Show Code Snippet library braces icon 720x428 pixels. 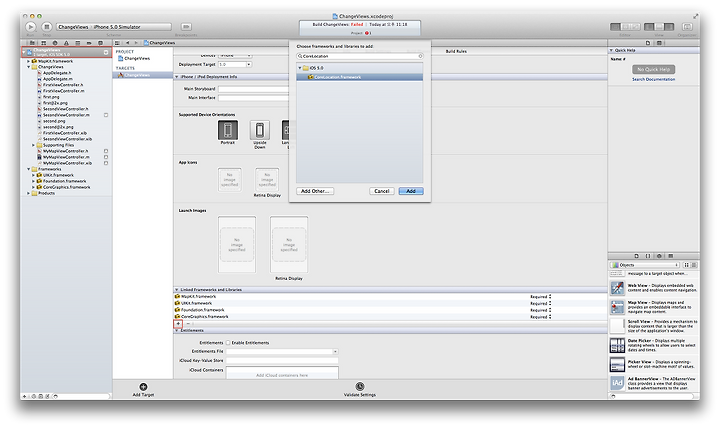648,256
